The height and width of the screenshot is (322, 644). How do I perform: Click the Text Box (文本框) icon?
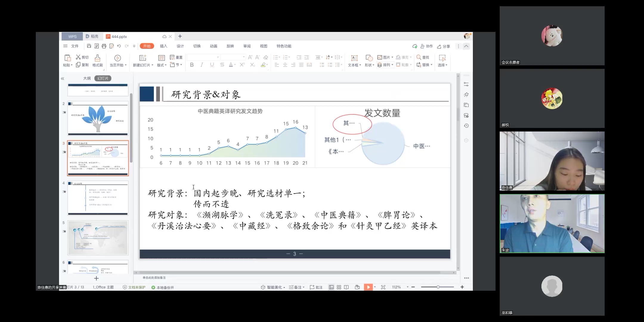pos(354,58)
